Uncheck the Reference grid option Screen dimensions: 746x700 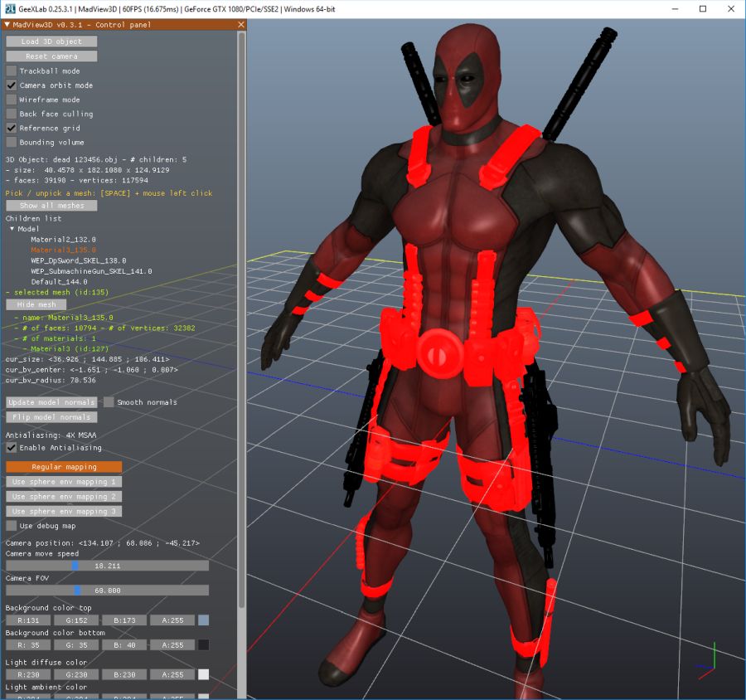(x=12, y=128)
